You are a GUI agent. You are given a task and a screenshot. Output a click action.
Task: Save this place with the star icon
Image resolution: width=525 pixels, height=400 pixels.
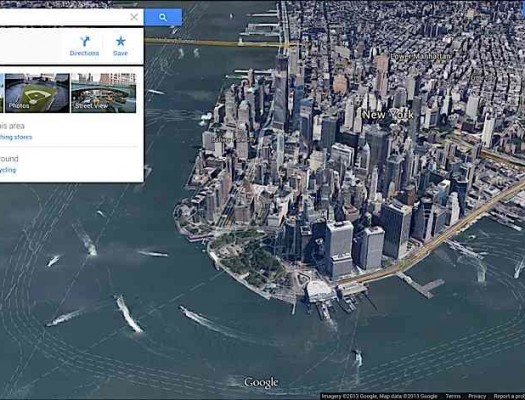coord(121,46)
